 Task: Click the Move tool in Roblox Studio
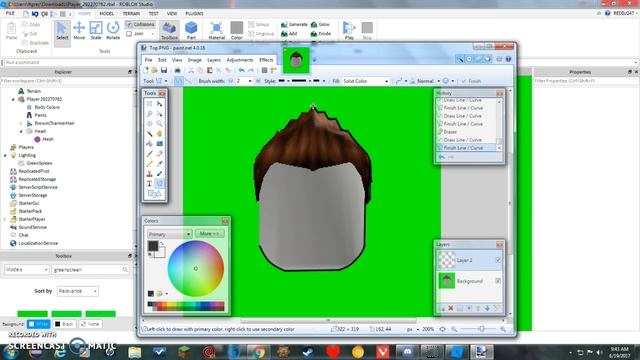pyautogui.click(x=79, y=31)
